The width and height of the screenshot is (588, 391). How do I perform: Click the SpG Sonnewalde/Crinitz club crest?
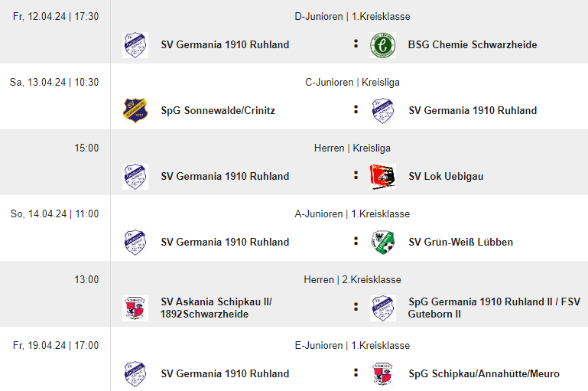point(135,111)
